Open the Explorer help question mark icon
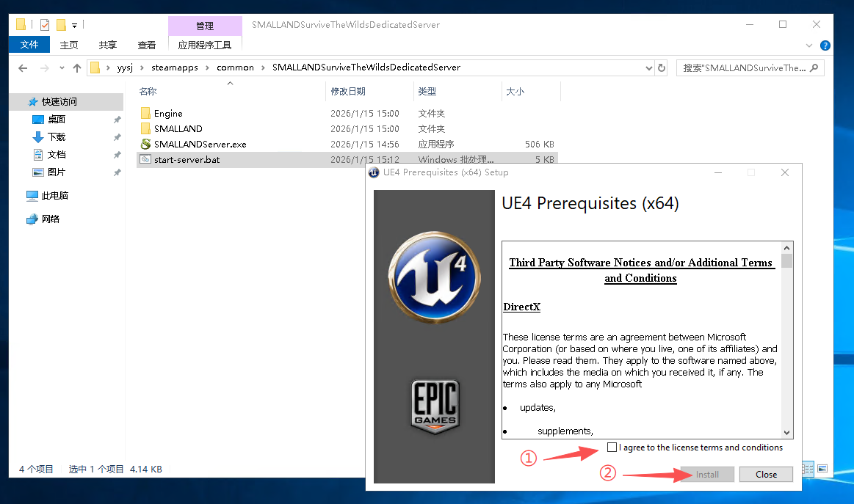 coord(825,45)
